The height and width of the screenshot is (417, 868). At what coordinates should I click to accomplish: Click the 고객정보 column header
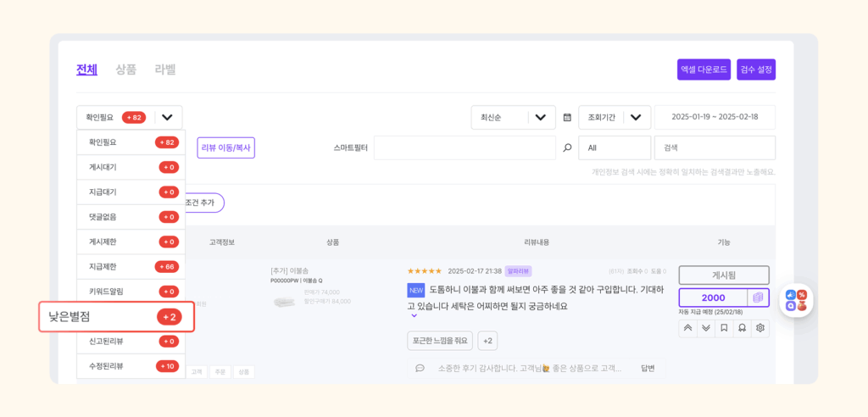(222, 242)
